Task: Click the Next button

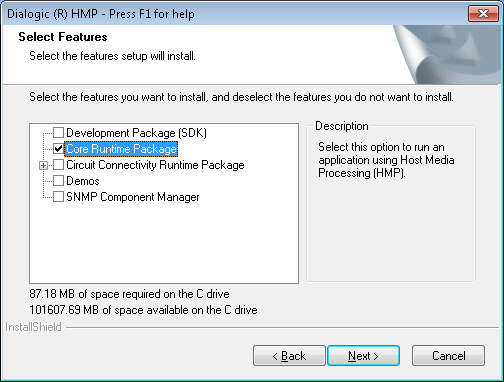Action: [x=363, y=356]
